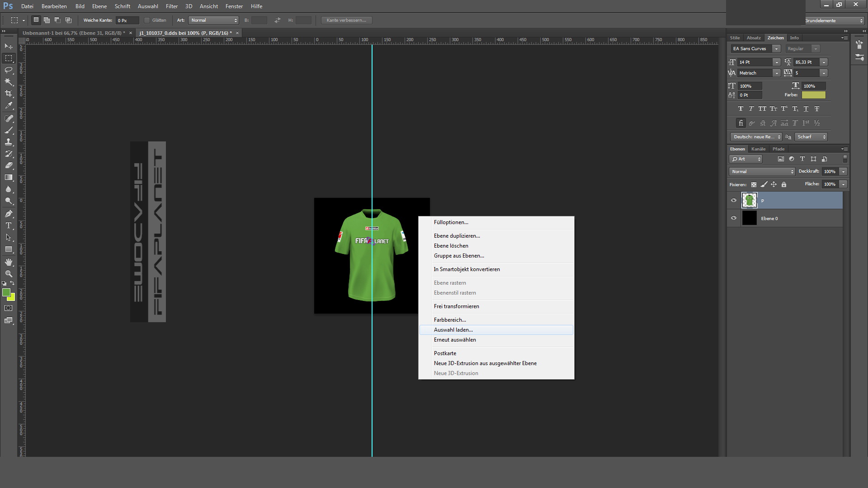868x488 pixels.
Task: Open Deckkraft opacity dropdown arrow
Action: click(x=843, y=172)
